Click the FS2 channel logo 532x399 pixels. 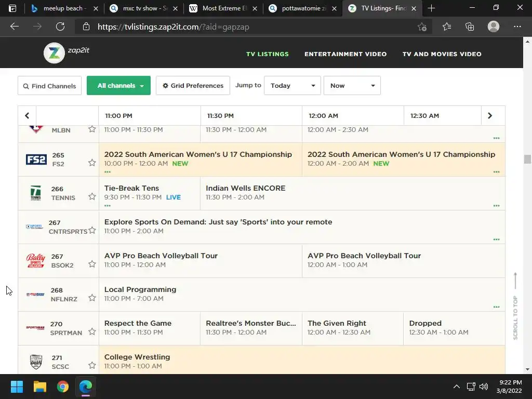point(36,159)
